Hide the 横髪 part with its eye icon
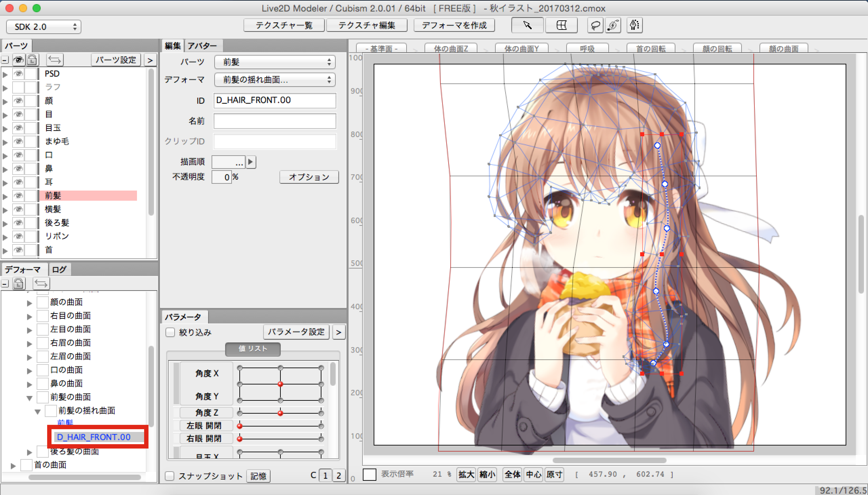 coord(18,209)
